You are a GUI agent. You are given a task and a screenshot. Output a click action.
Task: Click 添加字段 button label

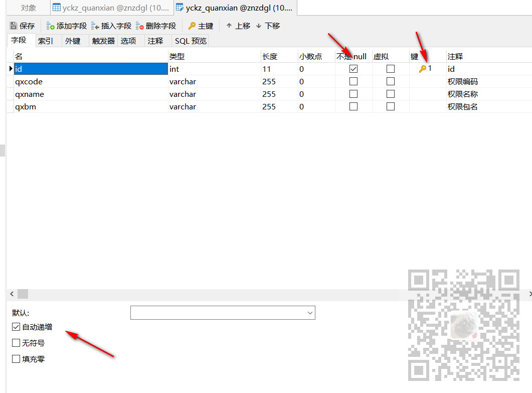coord(72,26)
